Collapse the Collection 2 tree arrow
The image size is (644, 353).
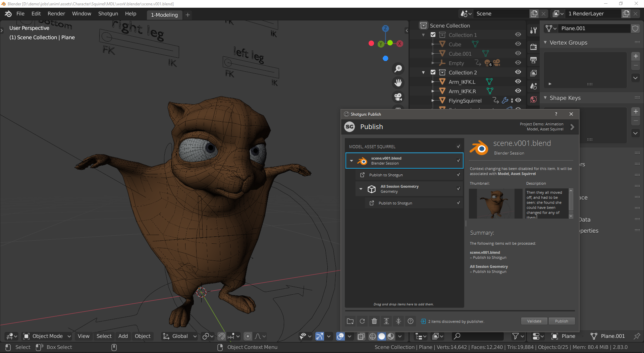pos(423,72)
